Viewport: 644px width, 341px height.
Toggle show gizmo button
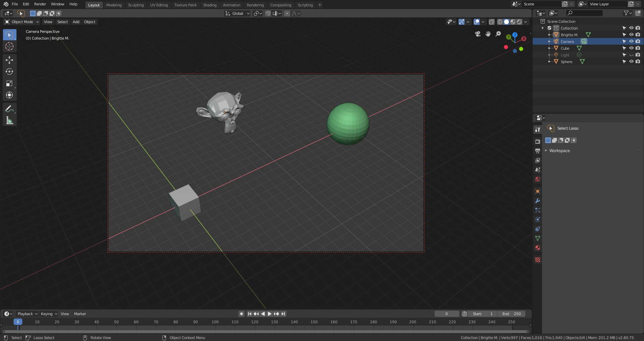pyautogui.click(x=462, y=22)
